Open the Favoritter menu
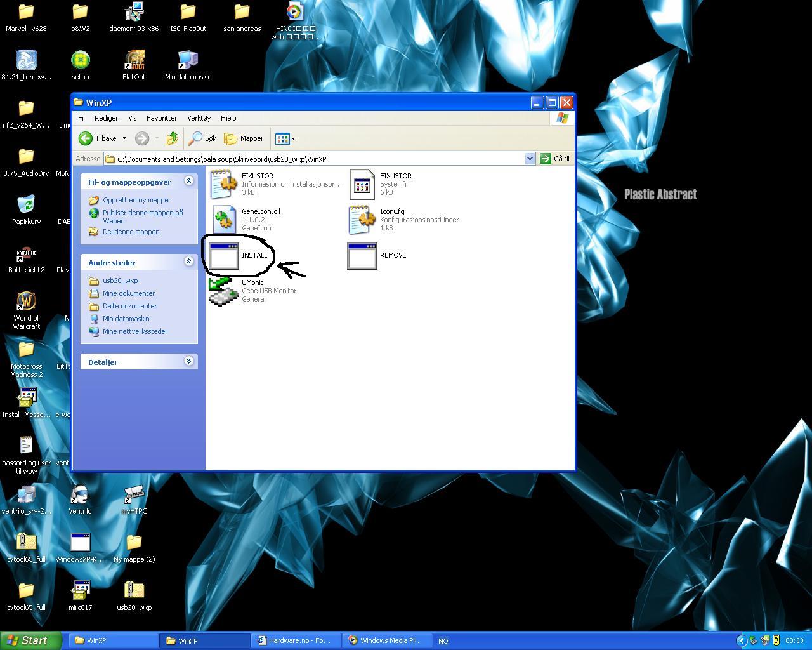 point(162,118)
